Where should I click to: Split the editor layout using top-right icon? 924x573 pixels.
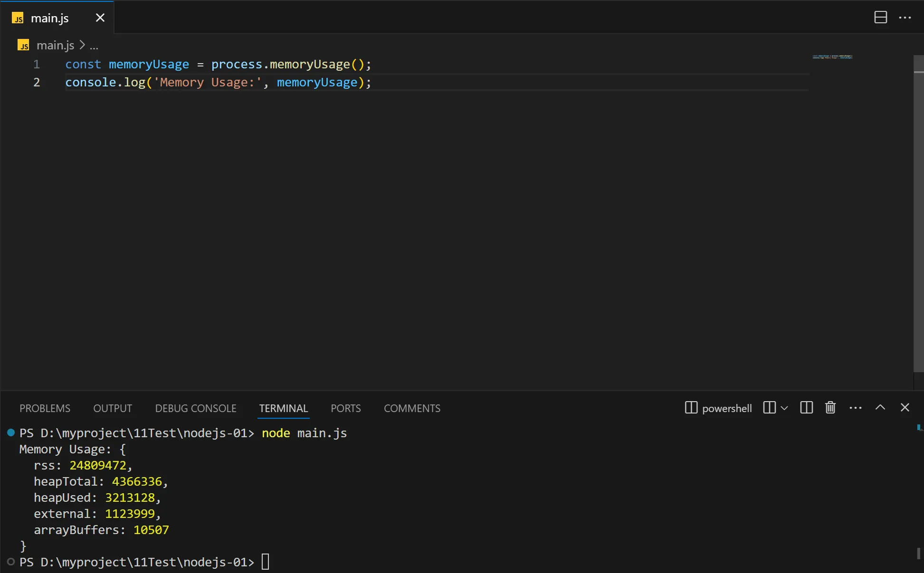(x=880, y=18)
